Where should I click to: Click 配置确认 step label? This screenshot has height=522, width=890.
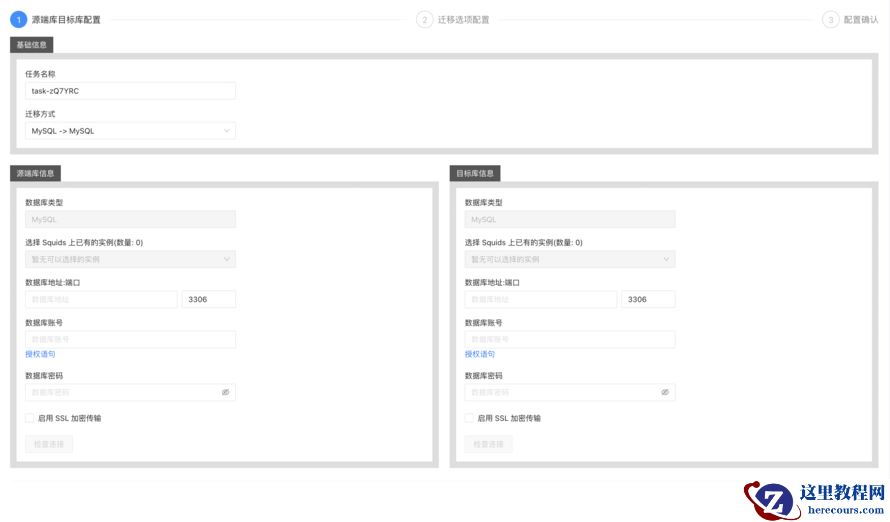point(860,20)
